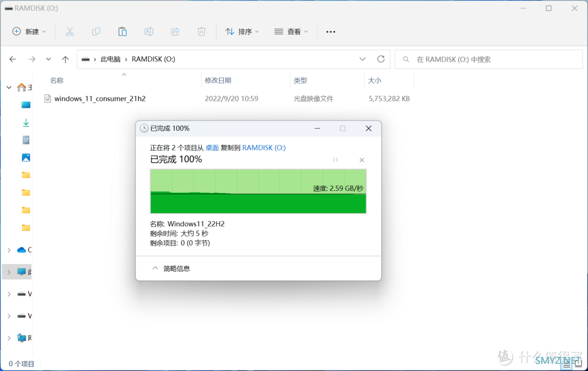Click 此电脑 in the address bar

110,59
